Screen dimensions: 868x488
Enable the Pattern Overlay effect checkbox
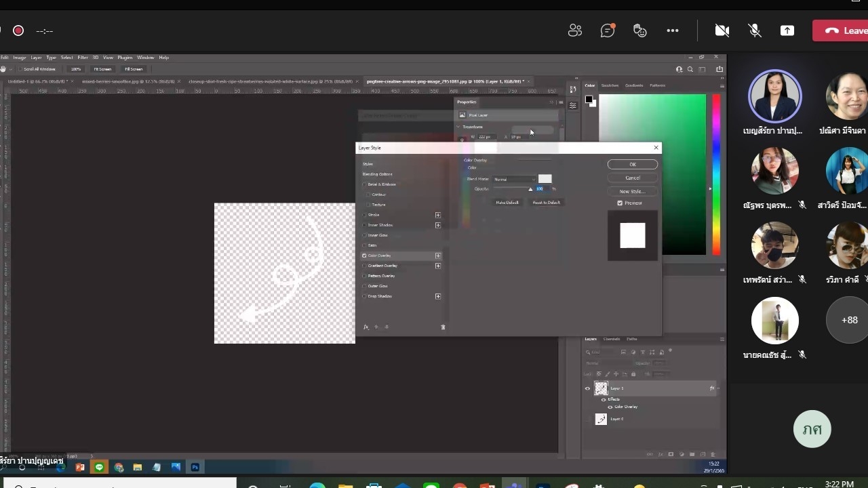(x=364, y=276)
